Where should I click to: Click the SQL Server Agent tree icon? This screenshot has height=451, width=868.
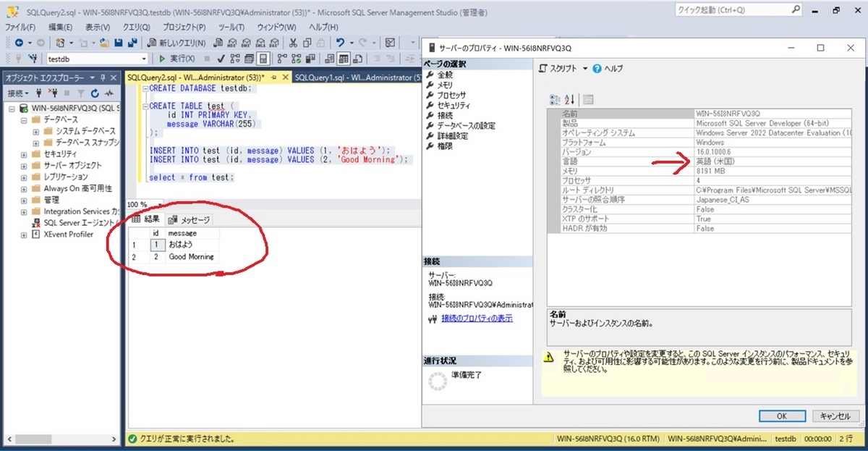[x=35, y=222]
